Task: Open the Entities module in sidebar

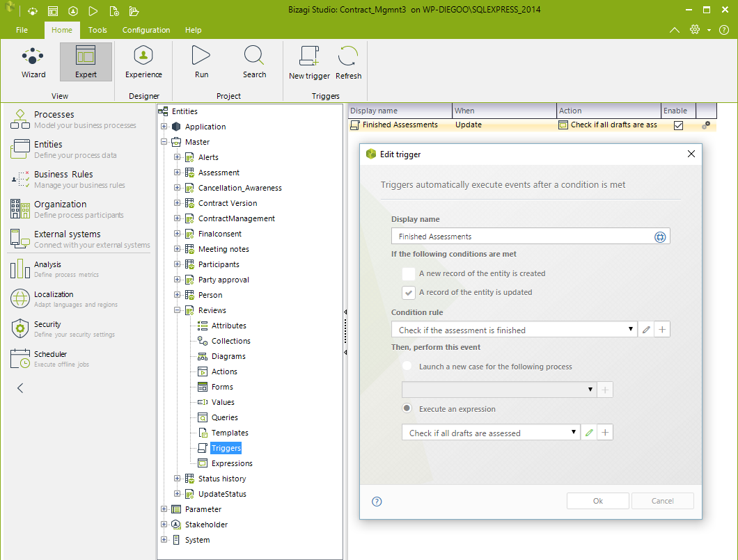Action: pos(63,150)
